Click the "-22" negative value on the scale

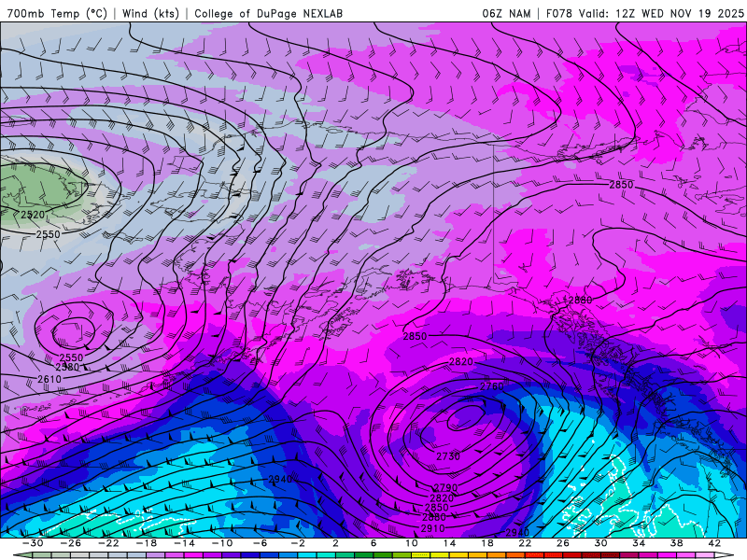(108, 543)
